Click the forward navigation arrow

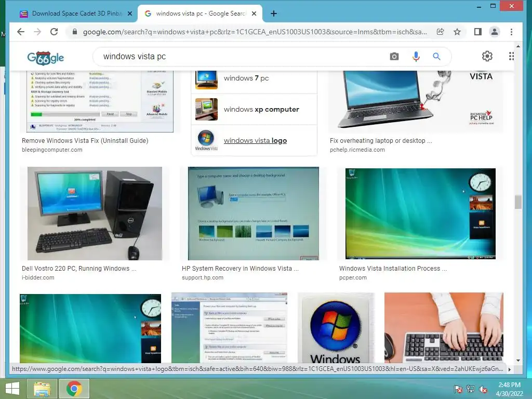[37, 32]
